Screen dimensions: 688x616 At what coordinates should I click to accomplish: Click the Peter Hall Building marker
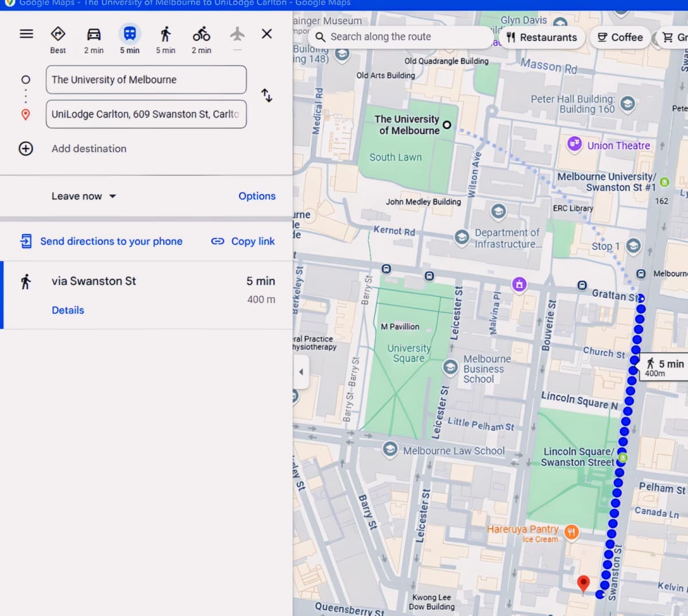coord(628,103)
